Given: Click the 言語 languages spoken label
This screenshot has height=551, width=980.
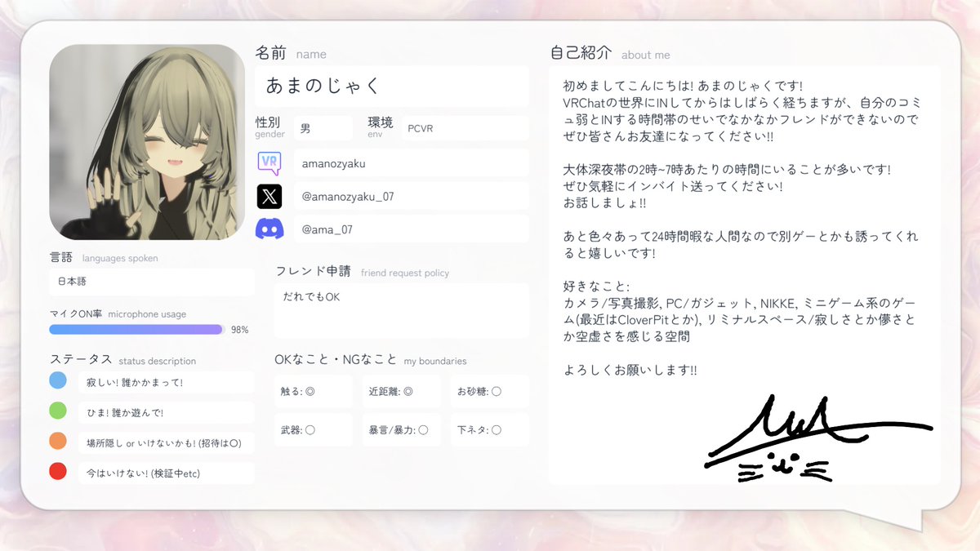Looking at the screenshot, I should 104,258.
